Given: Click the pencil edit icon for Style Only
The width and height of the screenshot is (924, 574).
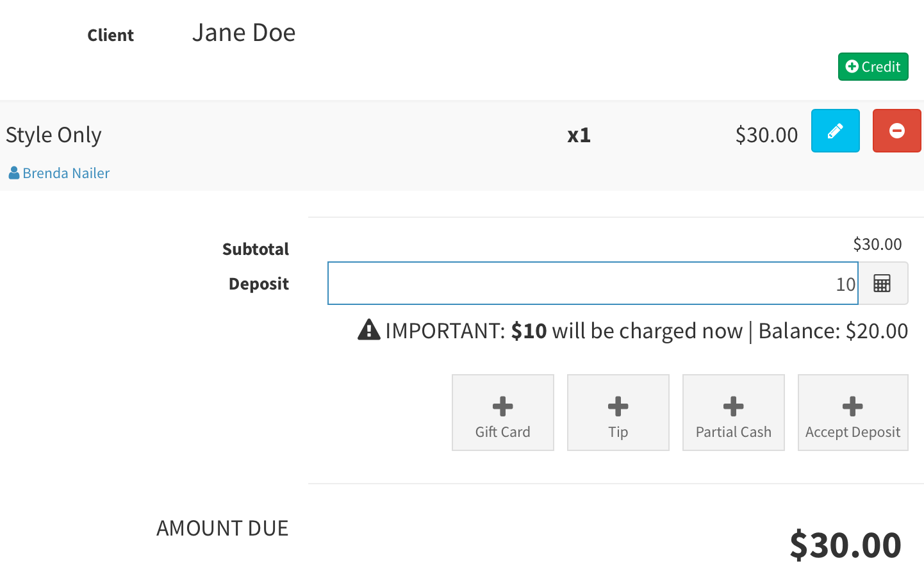Looking at the screenshot, I should (835, 131).
